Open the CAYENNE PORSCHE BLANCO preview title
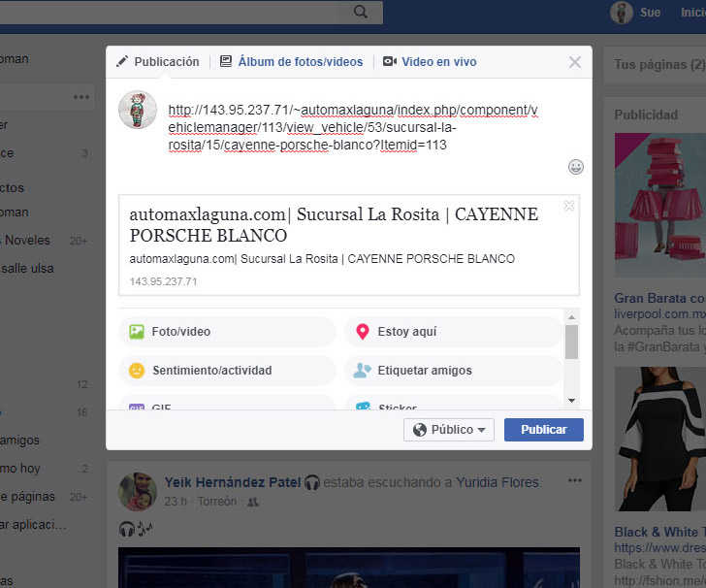706x588 pixels. pos(334,225)
